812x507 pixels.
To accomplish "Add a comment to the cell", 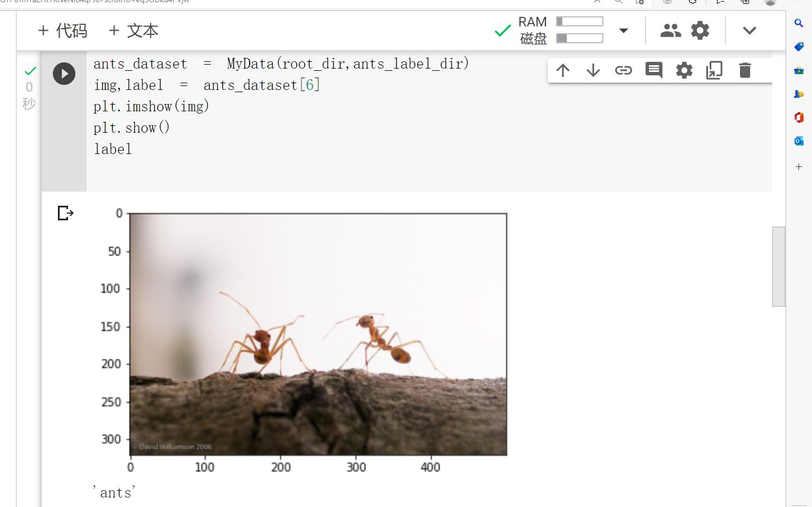I will pos(654,70).
